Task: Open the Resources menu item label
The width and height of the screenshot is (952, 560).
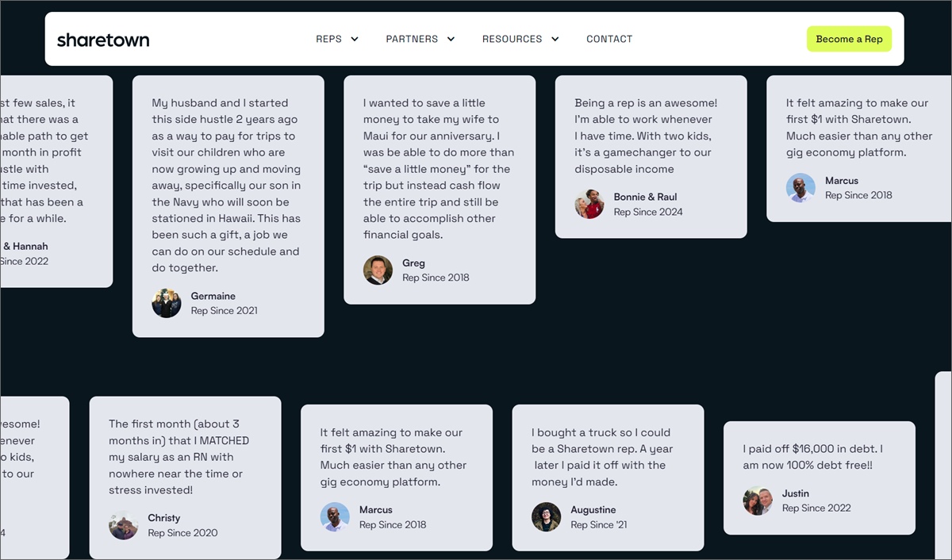Action: coord(512,39)
